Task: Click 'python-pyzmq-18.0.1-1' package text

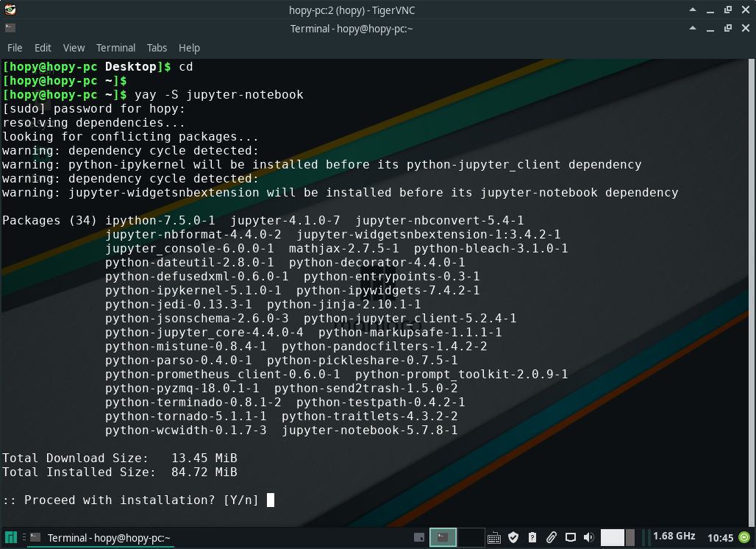Action: 182,388
